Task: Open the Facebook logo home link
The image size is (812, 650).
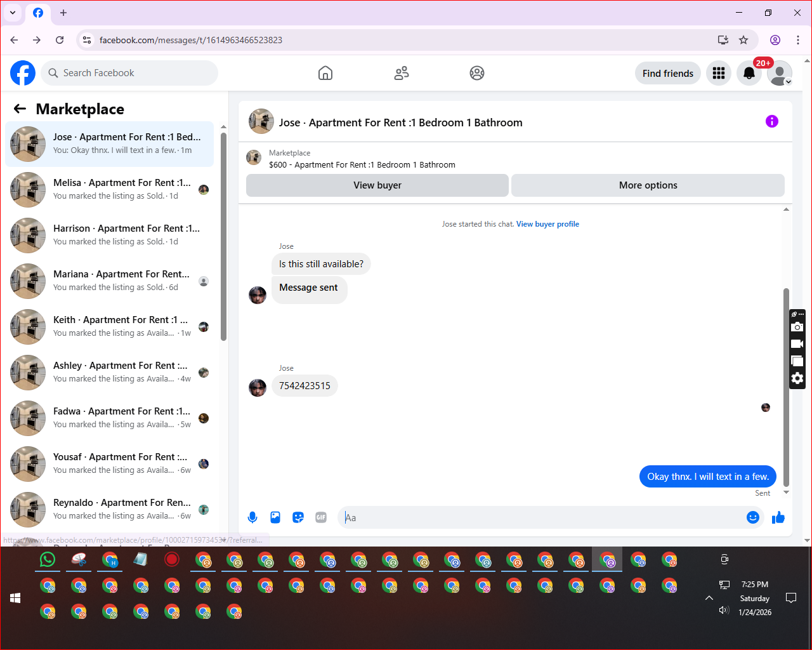Action: pyautogui.click(x=23, y=73)
